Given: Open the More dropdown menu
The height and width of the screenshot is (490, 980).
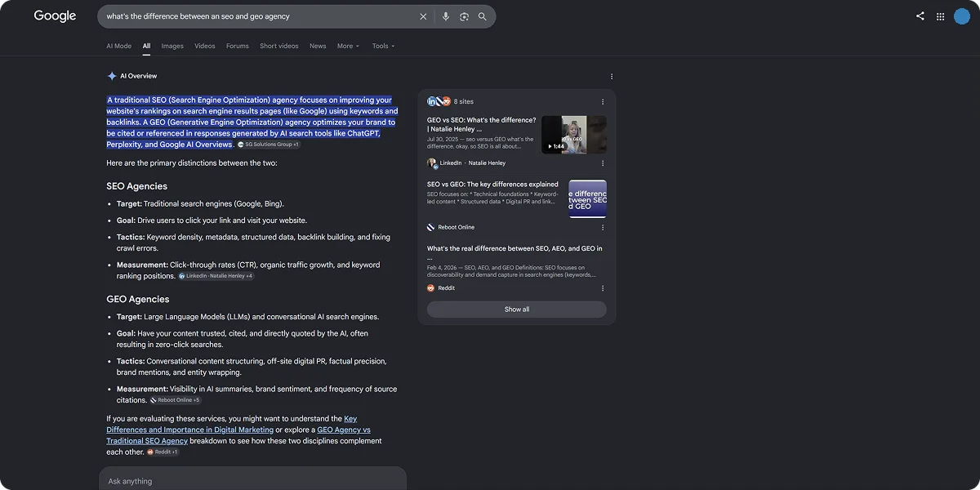Looking at the screenshot, I should (348, 46).
